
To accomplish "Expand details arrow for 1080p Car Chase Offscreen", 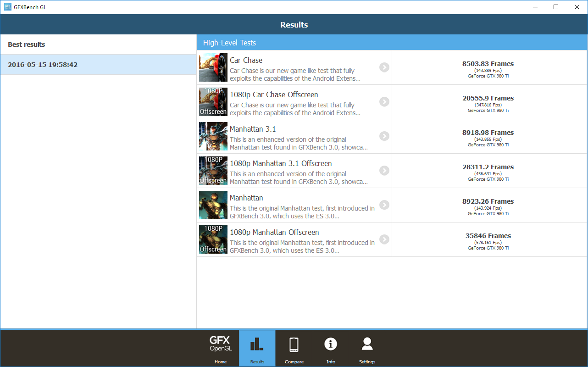I will [x=384, y=102].
